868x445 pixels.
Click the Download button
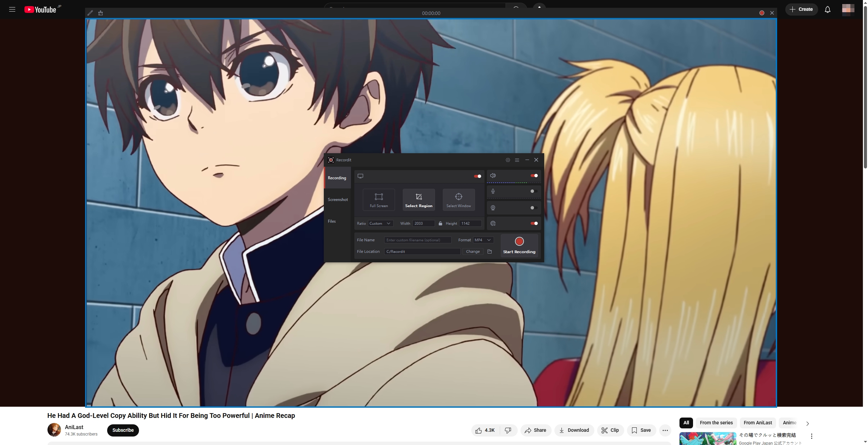click(574, 430)
